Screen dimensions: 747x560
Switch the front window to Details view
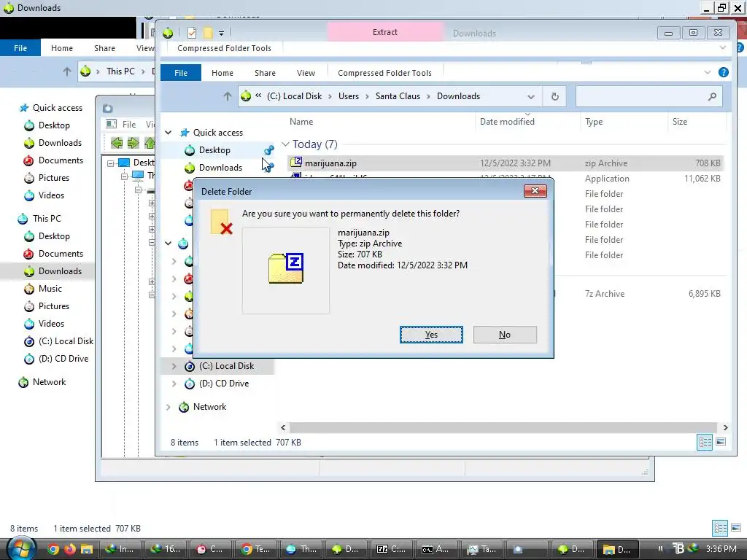705,443
